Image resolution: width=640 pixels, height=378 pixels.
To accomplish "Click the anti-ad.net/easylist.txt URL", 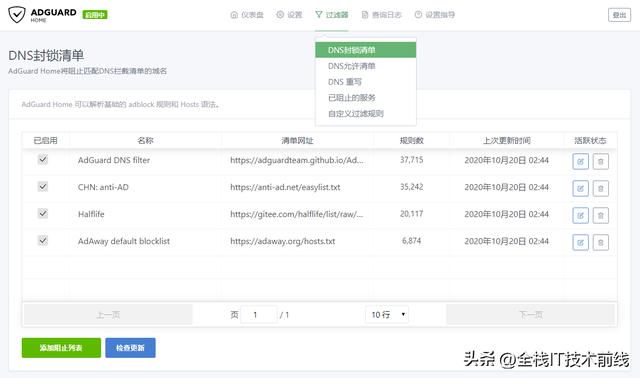I will point(285,187).
